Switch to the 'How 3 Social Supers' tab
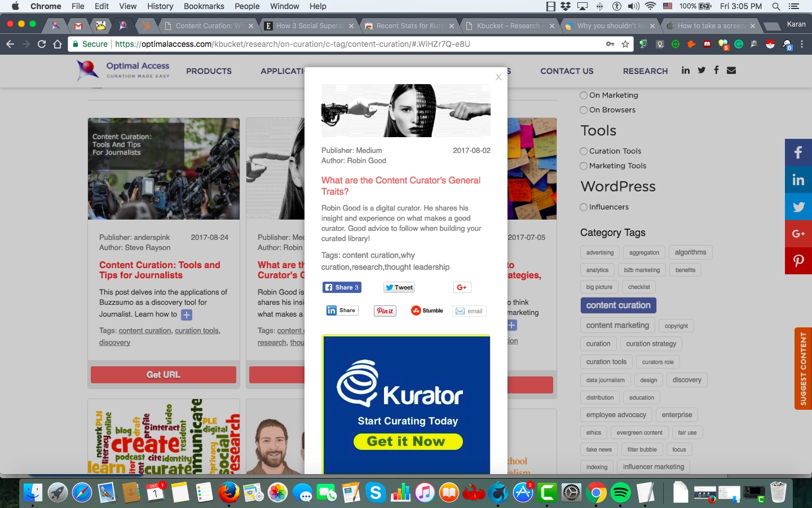 [309, 25]
